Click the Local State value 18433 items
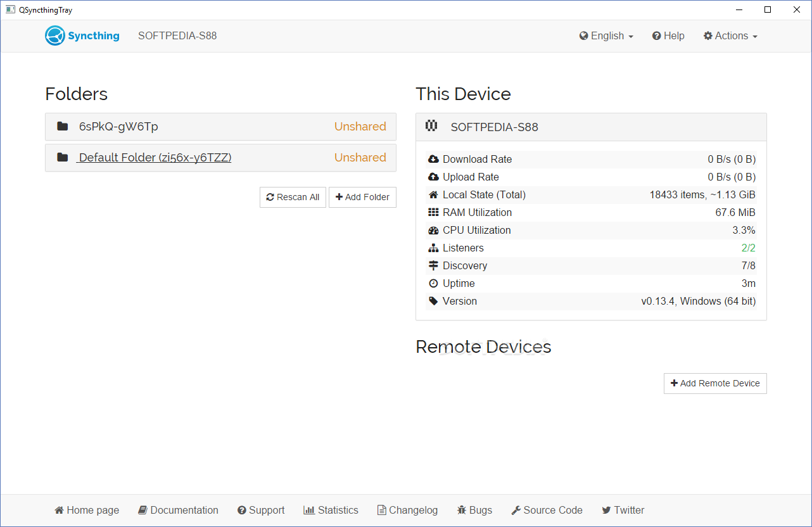This screenshot has height=527, width=812. pos(702,194)
